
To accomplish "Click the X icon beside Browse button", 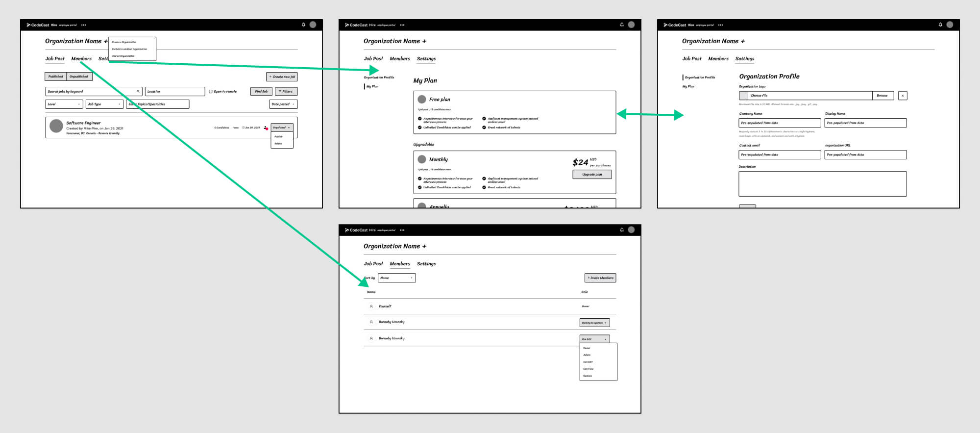I will click(903, 96).
